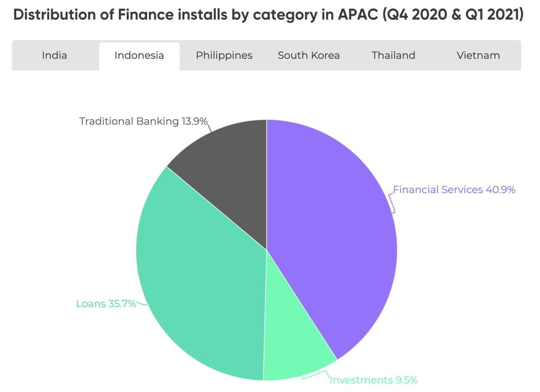The width and height of the screenshot is (540, 392).
Task: Show the Thailand tab data
Action: (393, 56)
